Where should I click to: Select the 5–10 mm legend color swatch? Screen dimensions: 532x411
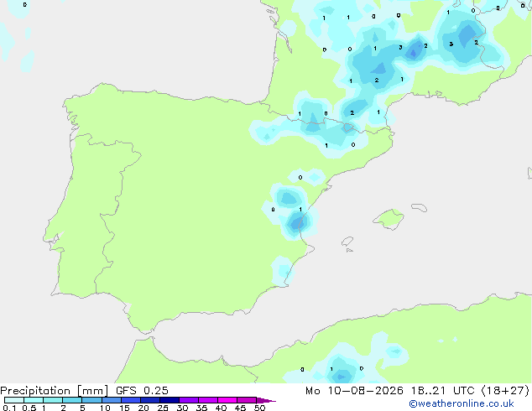coord(91,400)
